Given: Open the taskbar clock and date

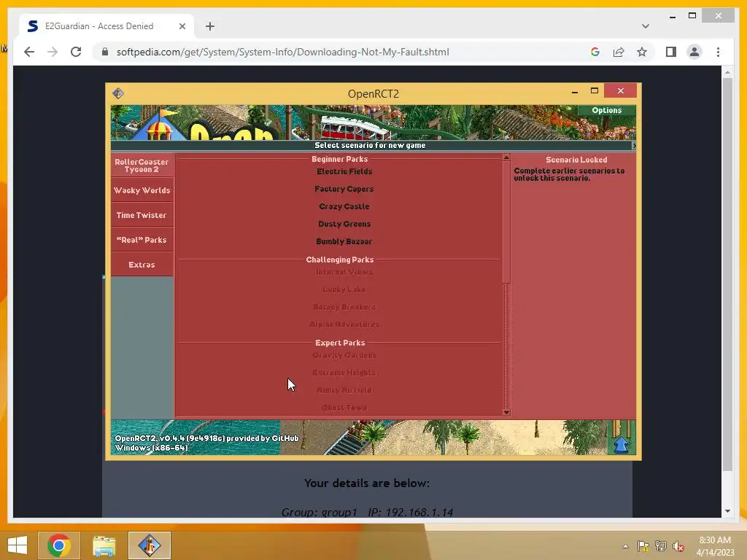Looking at the screenshot, I should (715, 546).
